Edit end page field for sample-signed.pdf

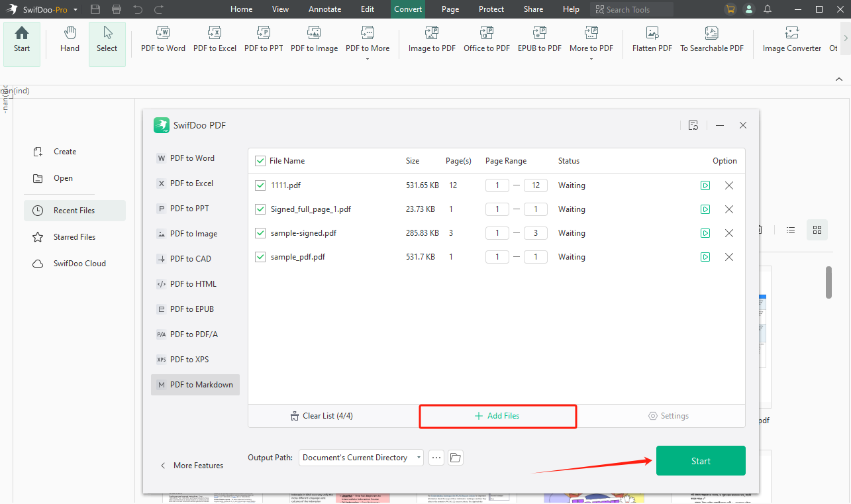pyautogui.click(x=536, y=233)
